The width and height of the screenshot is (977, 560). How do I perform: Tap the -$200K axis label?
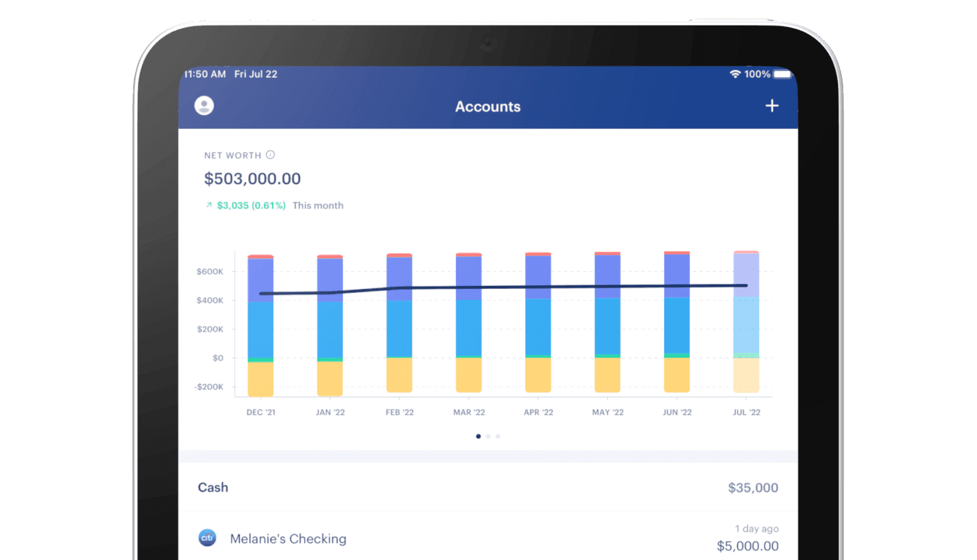point(209,387)
